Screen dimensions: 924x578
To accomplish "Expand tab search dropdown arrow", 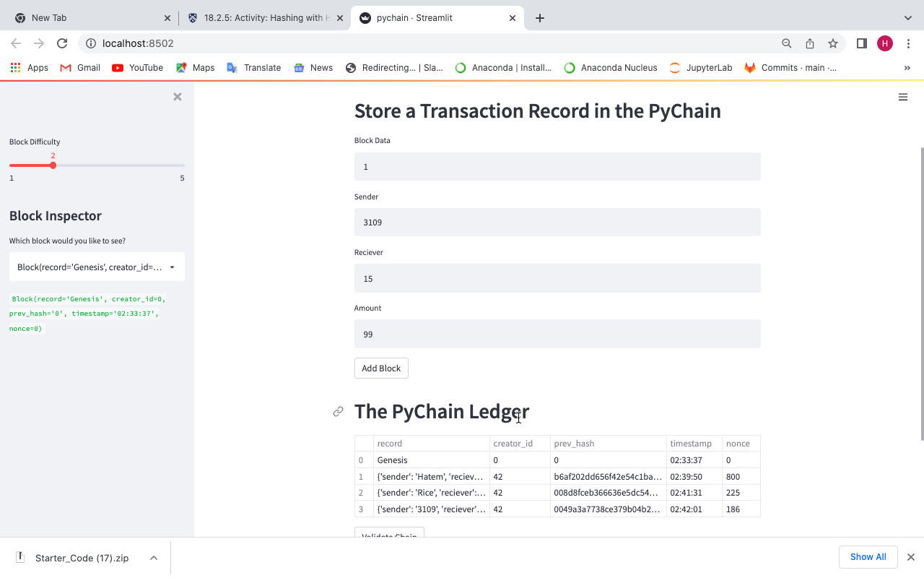I will 907,18.
